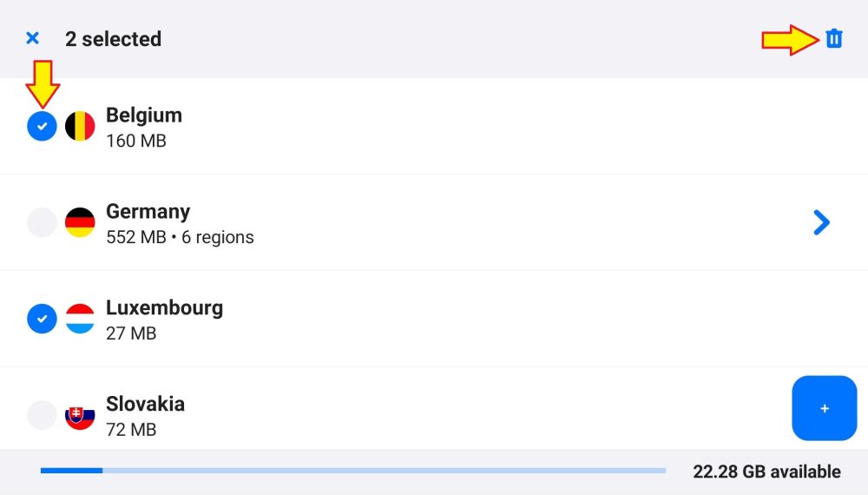The height and width of the screenshot is (495, 868).
Task: Tap the blue plus add button
Action: pos(824,408)
